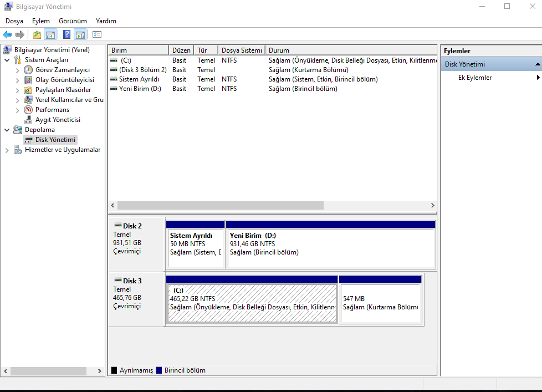Click right arrow of tree pane scrollbar
The width and height of the screenshot is (542, 392).
pyautogui.click(x=100, y=371)
